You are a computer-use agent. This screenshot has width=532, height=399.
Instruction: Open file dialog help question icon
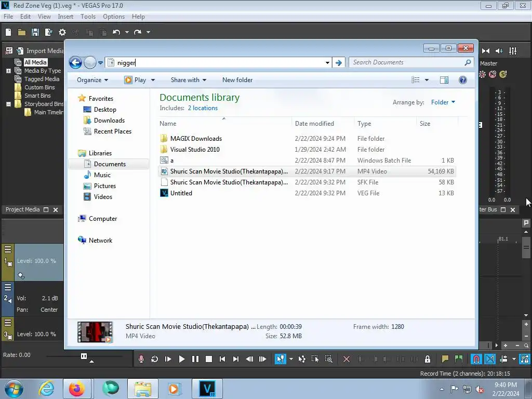click(463, 80)
